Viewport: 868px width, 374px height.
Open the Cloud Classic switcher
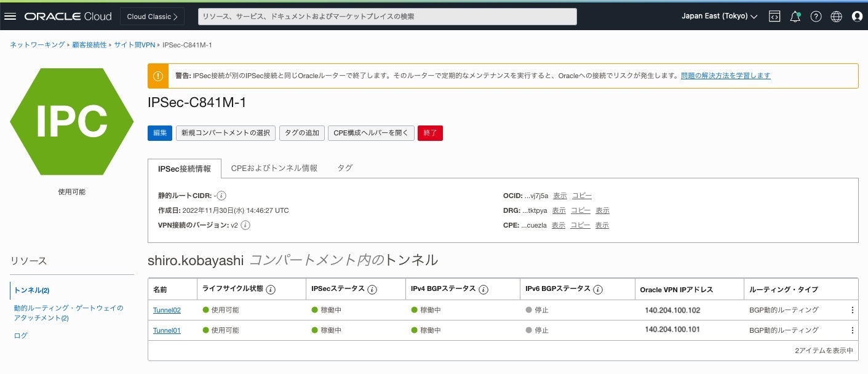tap(152, 17)
